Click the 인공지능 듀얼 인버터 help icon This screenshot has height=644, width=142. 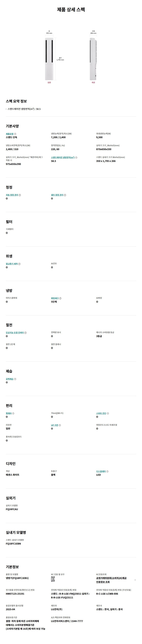(x=25, y=333)
